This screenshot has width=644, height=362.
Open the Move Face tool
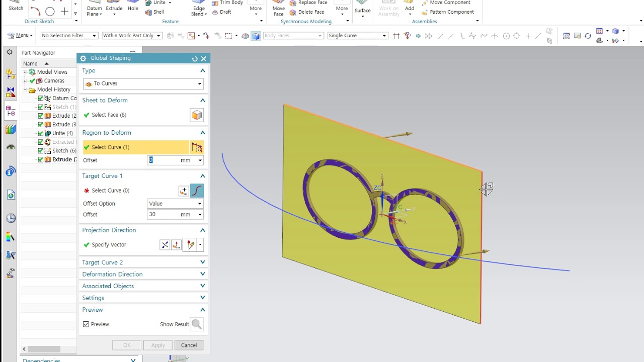[x=278, y=7]
